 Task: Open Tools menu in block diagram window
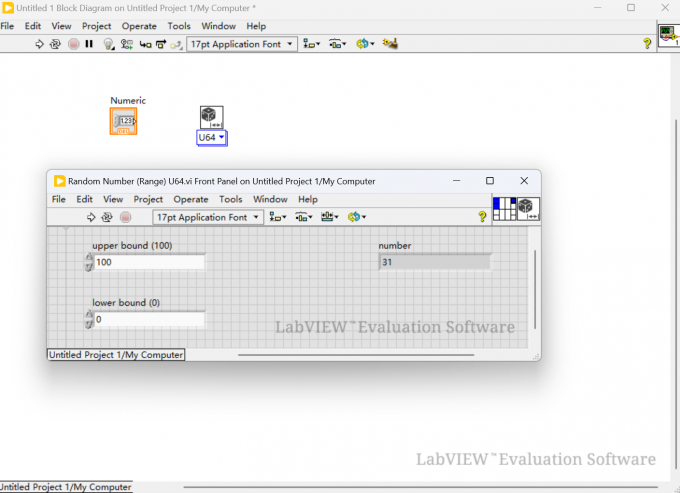(x=179, y=26)
